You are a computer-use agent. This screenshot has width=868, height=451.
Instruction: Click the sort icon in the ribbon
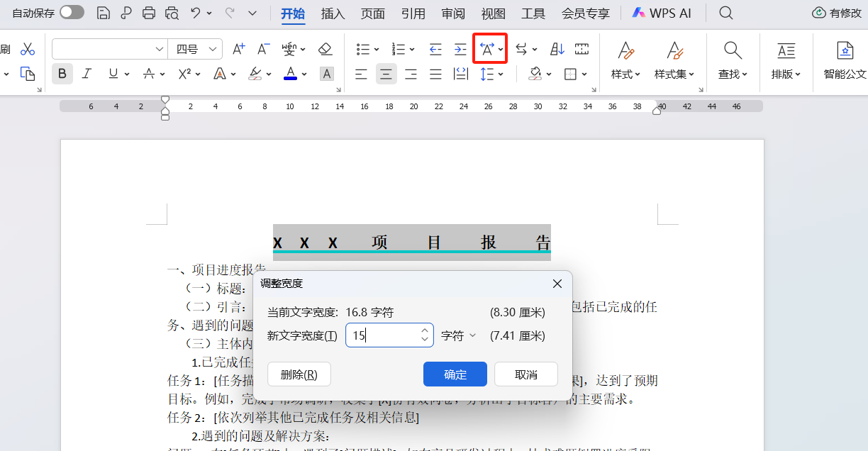point(556,49)
